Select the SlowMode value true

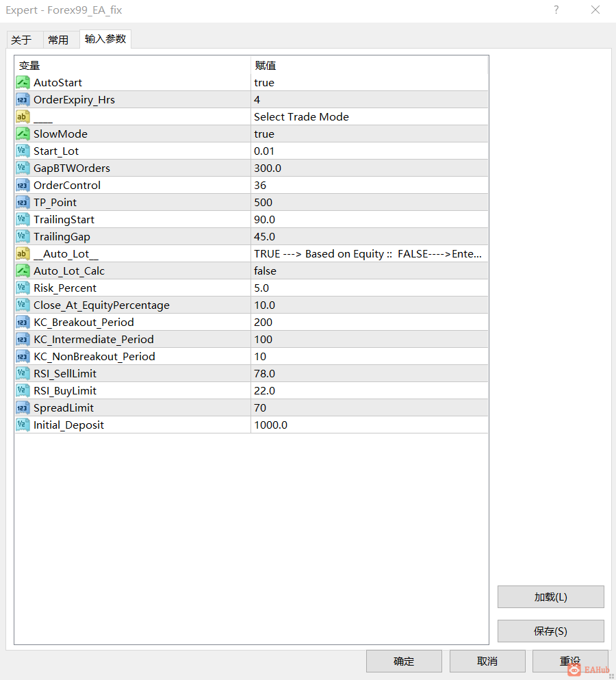point(370,134)
